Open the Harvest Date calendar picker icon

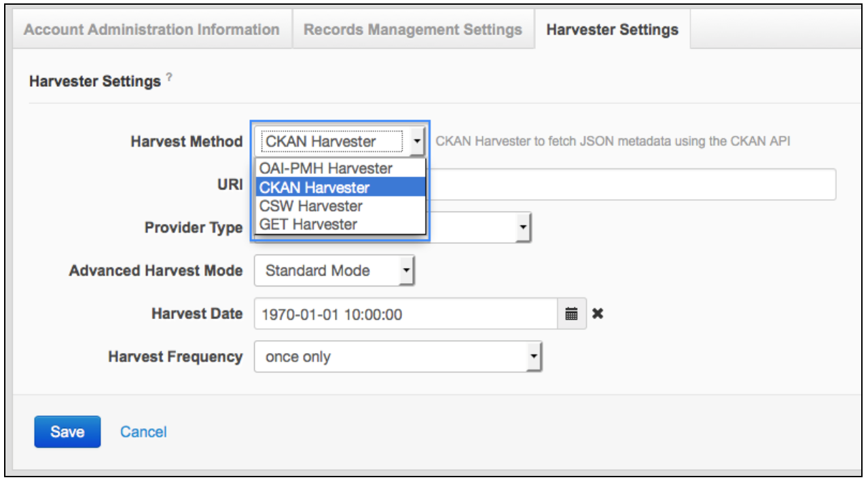tap(572, 314)
